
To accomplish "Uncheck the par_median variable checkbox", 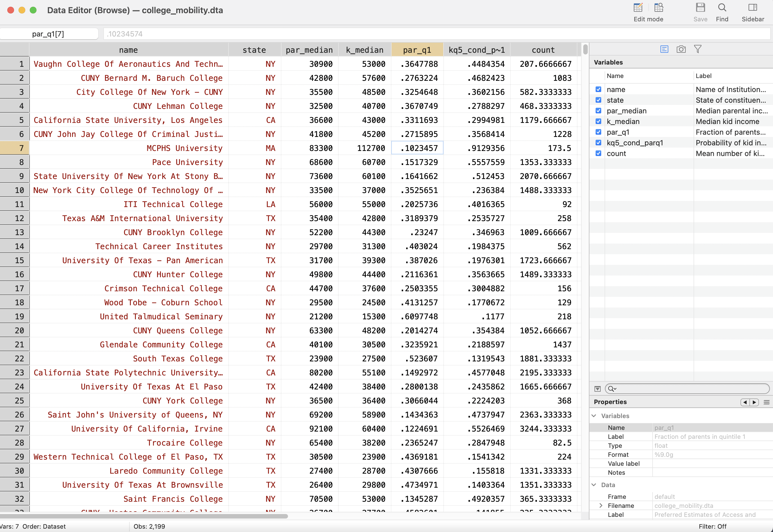I will 598,111.
